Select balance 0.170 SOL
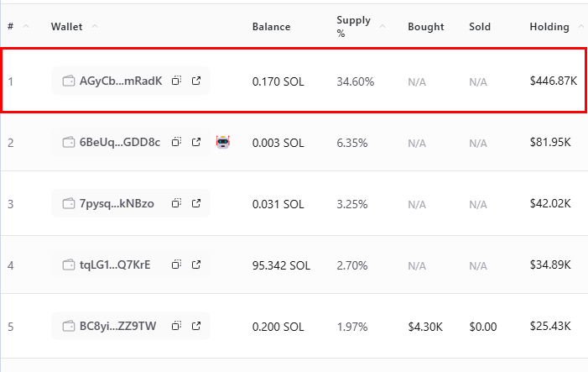The height and width of the screenshot is (372, 588). coord(278,81)
